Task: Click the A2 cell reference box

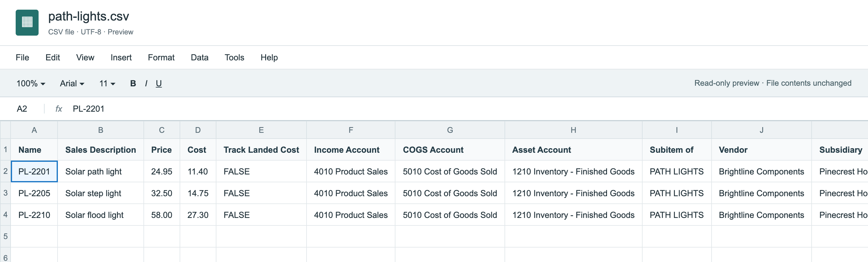Action: point(22,109)
